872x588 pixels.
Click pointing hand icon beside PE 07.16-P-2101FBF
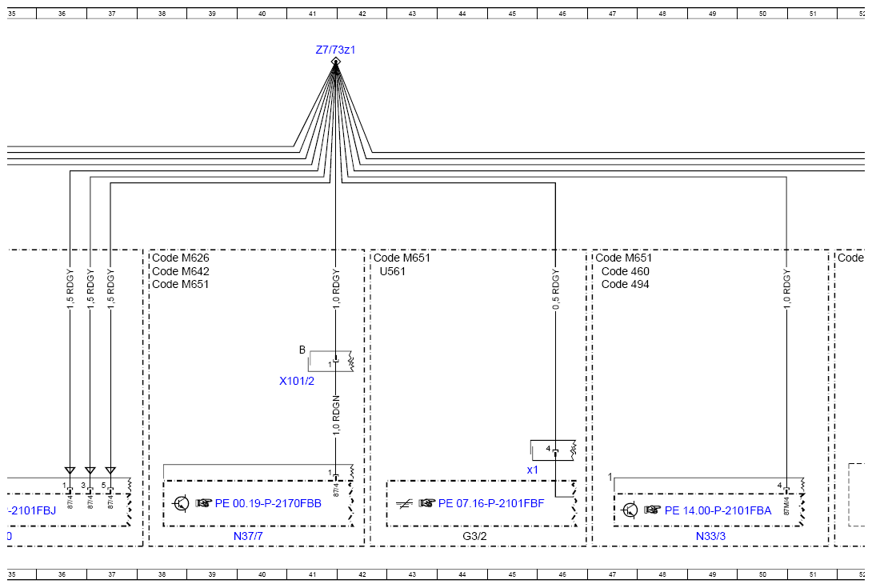pos(426,503)
